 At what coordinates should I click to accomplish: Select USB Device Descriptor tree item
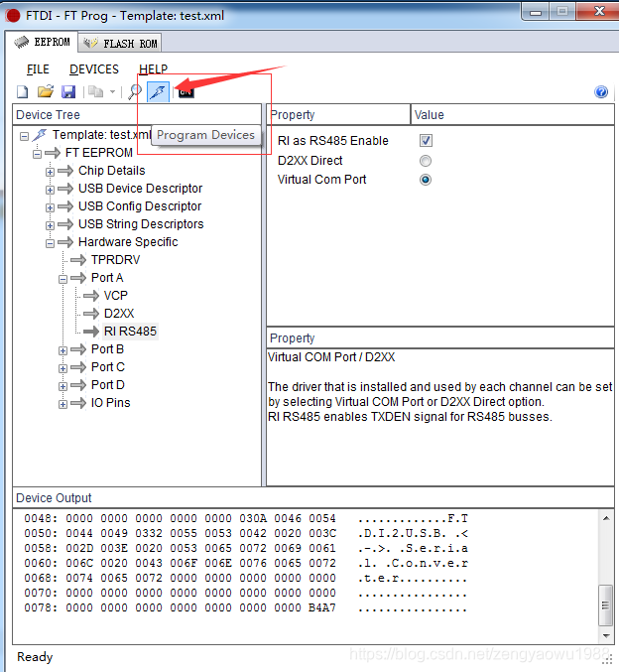point(141,189)
